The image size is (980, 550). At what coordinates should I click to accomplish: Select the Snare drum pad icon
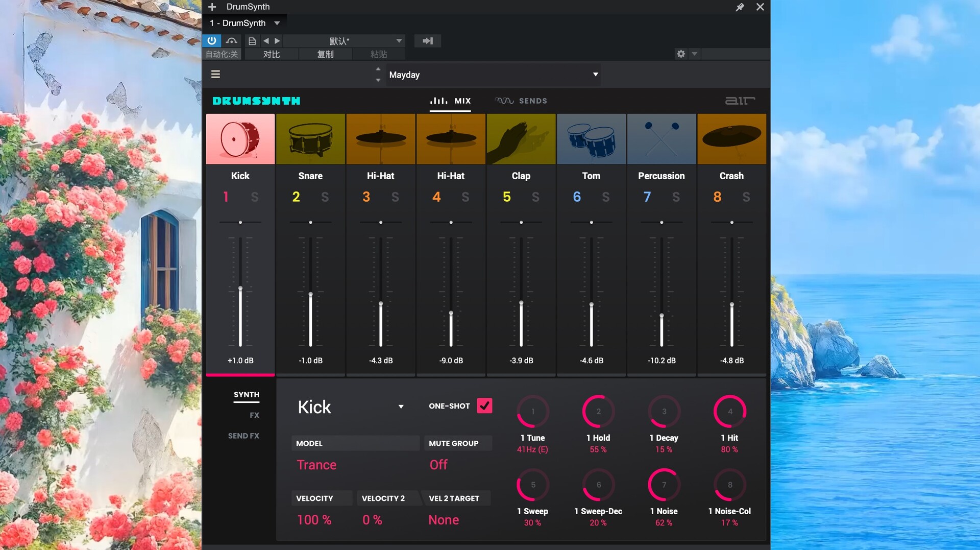click(310, 139)
